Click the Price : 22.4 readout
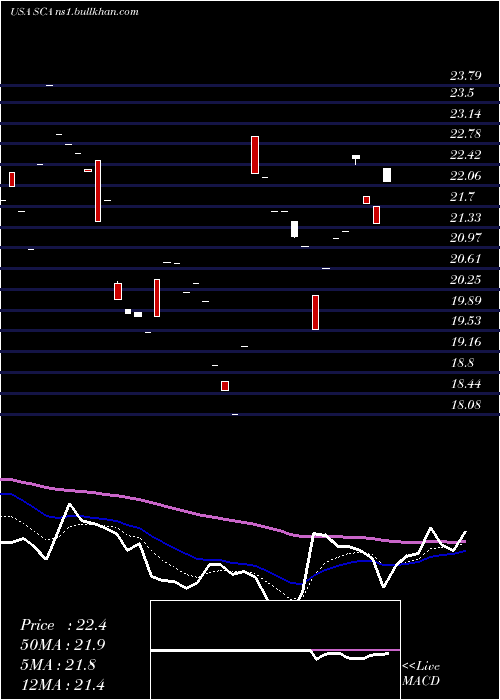500x700 pixels. pyautogui.click(x=63, y=625)
